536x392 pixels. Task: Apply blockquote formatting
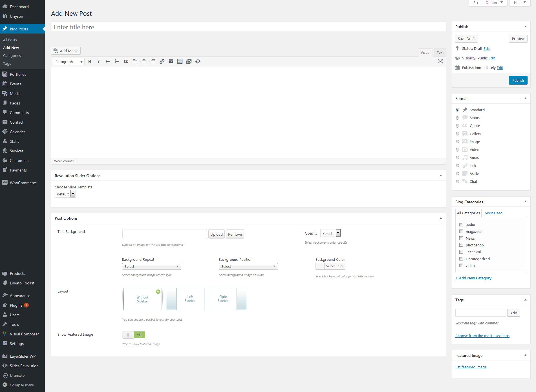point(126,61)
